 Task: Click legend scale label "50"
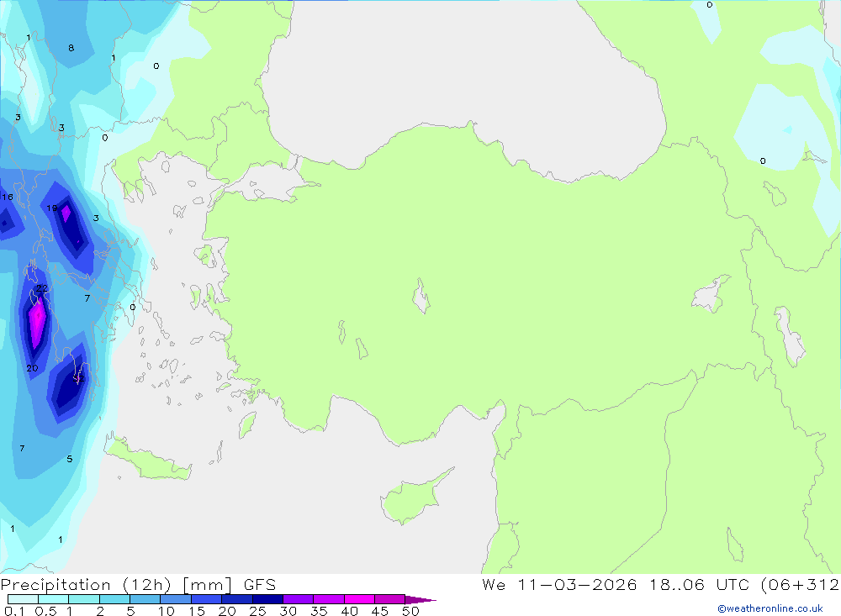[410, 611]
